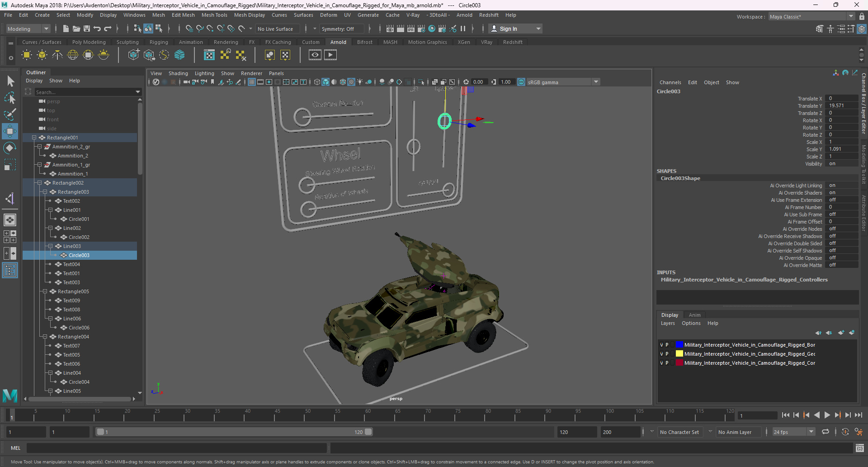The width and height of the screenshot is (868, 467).
Task: Open the Modeling menu set dropdown
Action: [28, 29]
